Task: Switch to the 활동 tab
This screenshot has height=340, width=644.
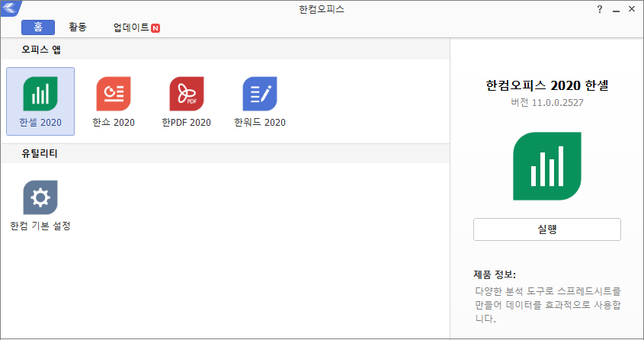Action: click(78, 27)
